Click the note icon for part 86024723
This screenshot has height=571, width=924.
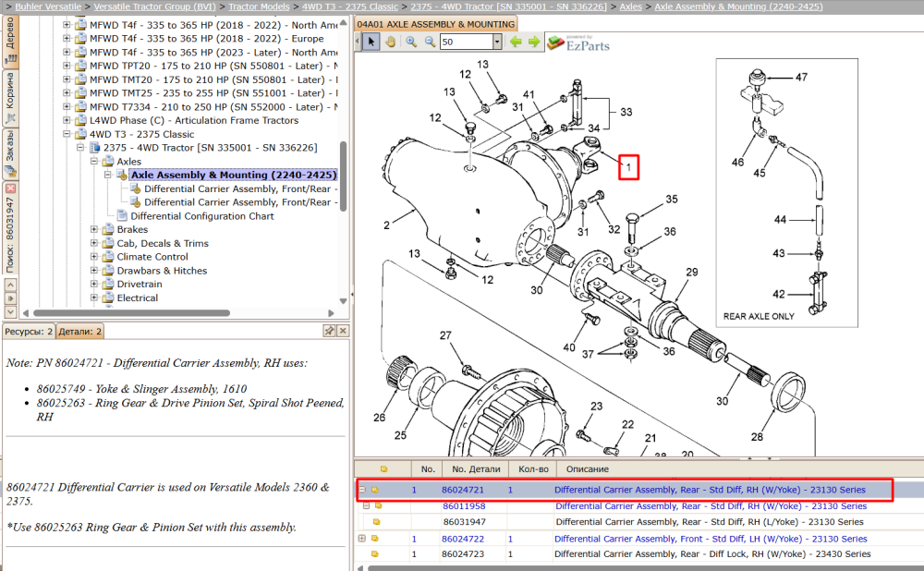[x=375, y=554]
